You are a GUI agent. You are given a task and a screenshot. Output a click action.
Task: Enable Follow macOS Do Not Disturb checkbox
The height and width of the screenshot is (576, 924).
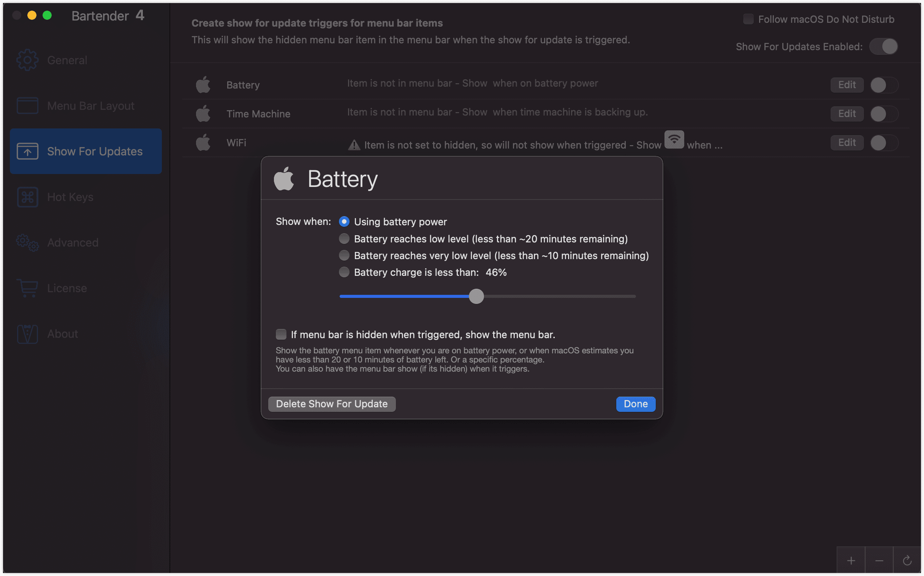[x=748, y=19]
